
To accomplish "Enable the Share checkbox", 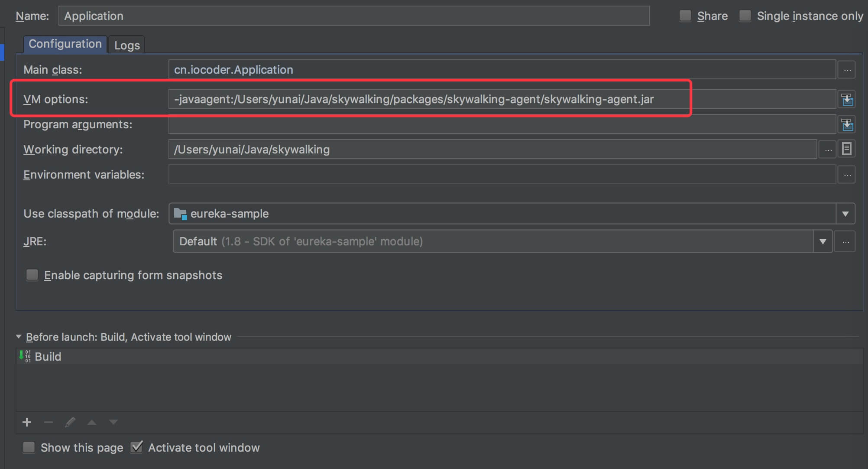I will point(685,16).
